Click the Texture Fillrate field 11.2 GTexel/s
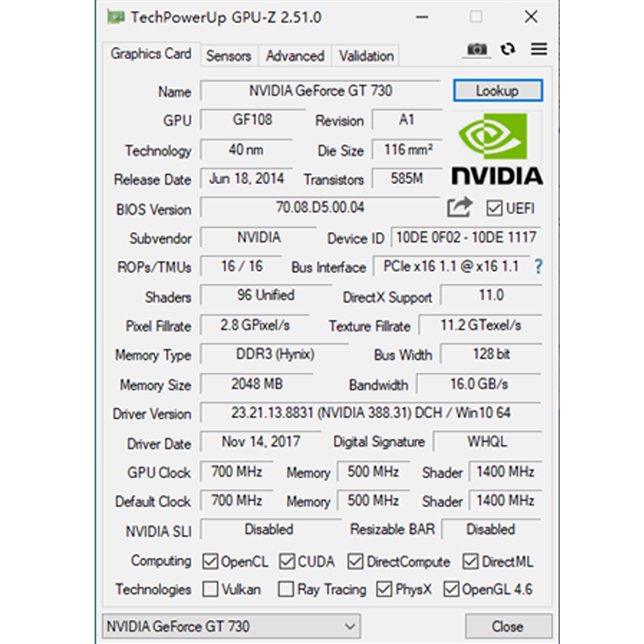 click(x=480, y=325)
